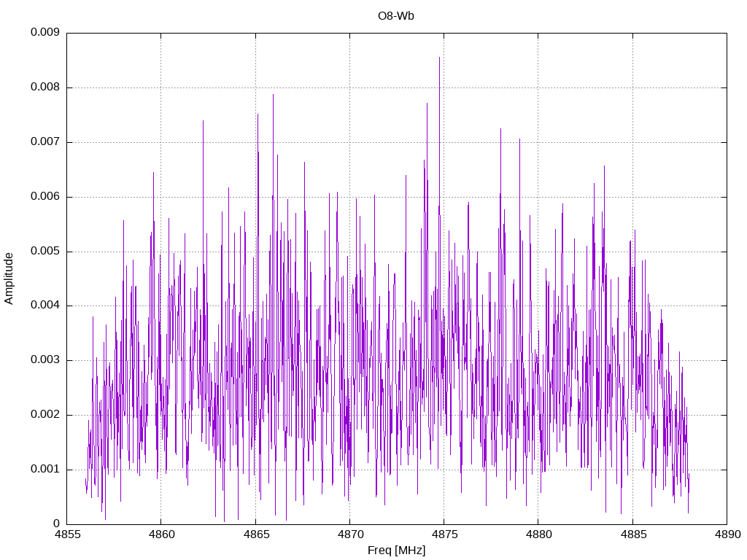
Task: Click the 0.001 y-axis tick label
Action: click(45, 470)
